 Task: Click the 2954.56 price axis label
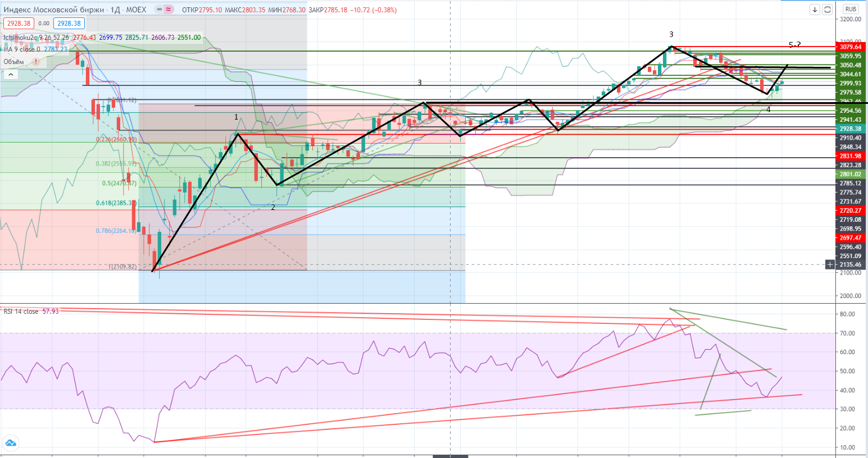click(851, 111)
